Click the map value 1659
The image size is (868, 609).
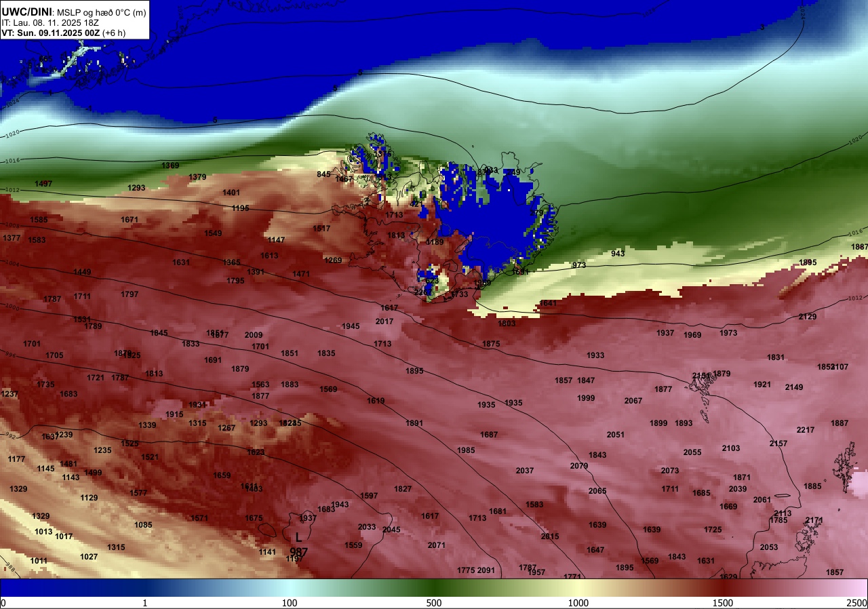point(222,475)
